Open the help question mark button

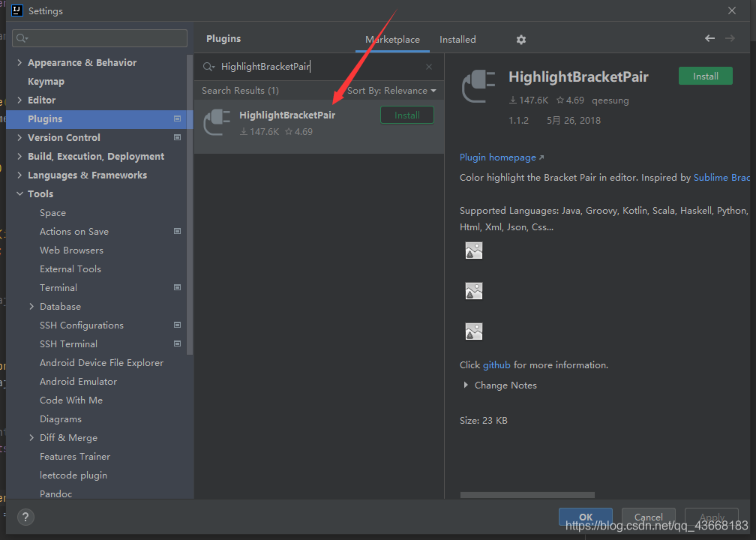pos(25,517)
